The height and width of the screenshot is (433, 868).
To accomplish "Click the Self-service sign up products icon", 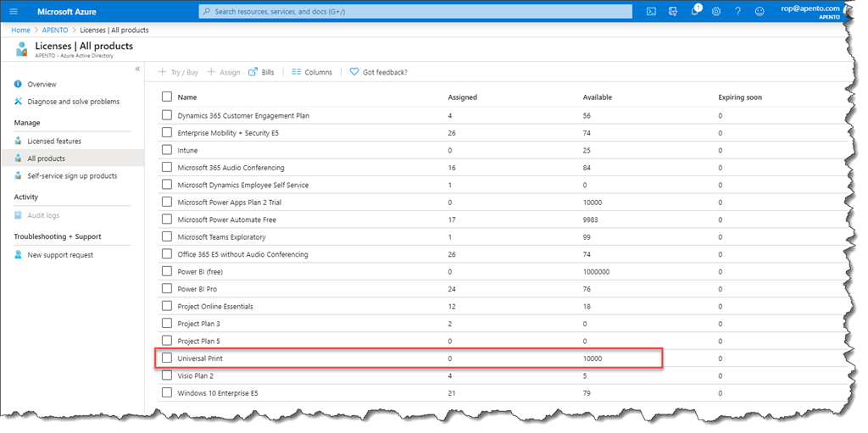I will [19, 176].
